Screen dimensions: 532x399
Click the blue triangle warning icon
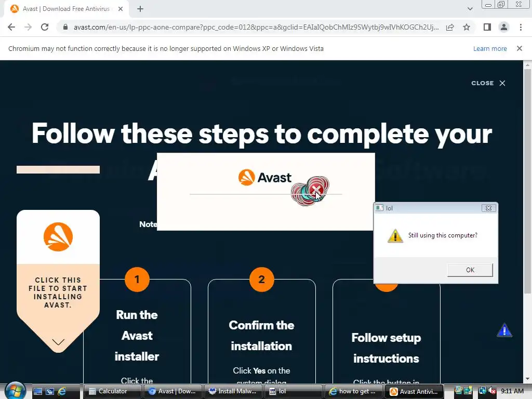pyautogui.click(x=504, y=330)
